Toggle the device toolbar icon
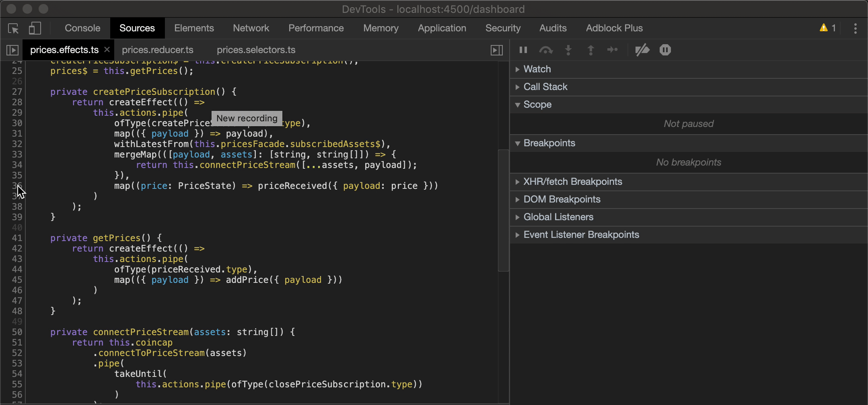This screenshot has width=868, height=405. point(35,28)
